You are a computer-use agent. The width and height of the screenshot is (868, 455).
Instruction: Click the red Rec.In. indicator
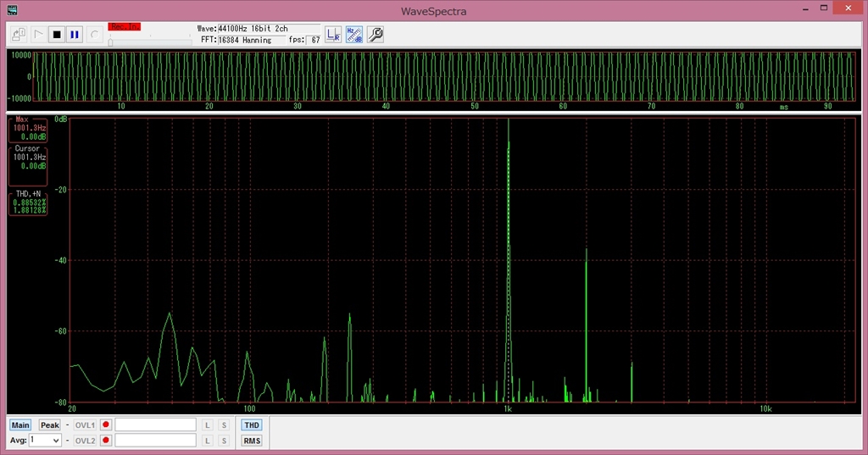coord(125,26)
